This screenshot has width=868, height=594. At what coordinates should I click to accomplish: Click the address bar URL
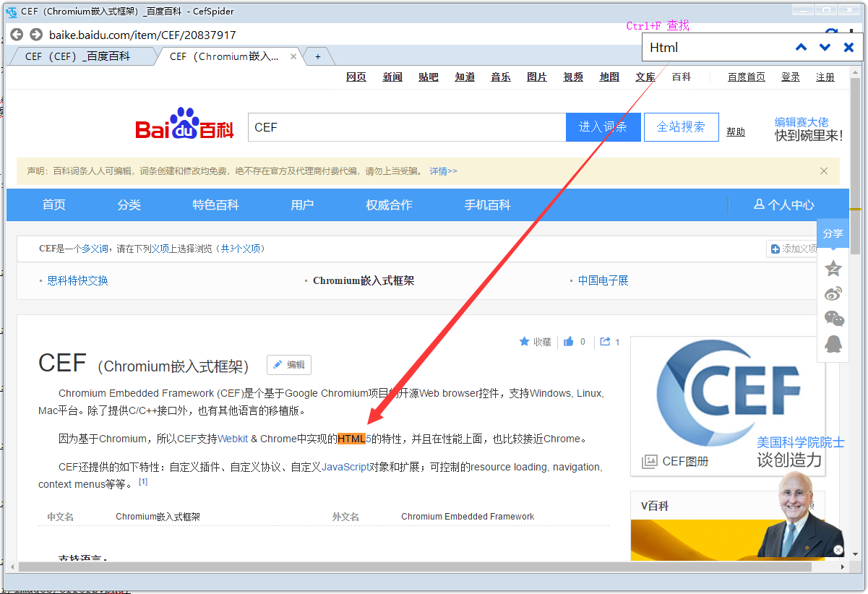pyautogui.click(x=142, y=35)
